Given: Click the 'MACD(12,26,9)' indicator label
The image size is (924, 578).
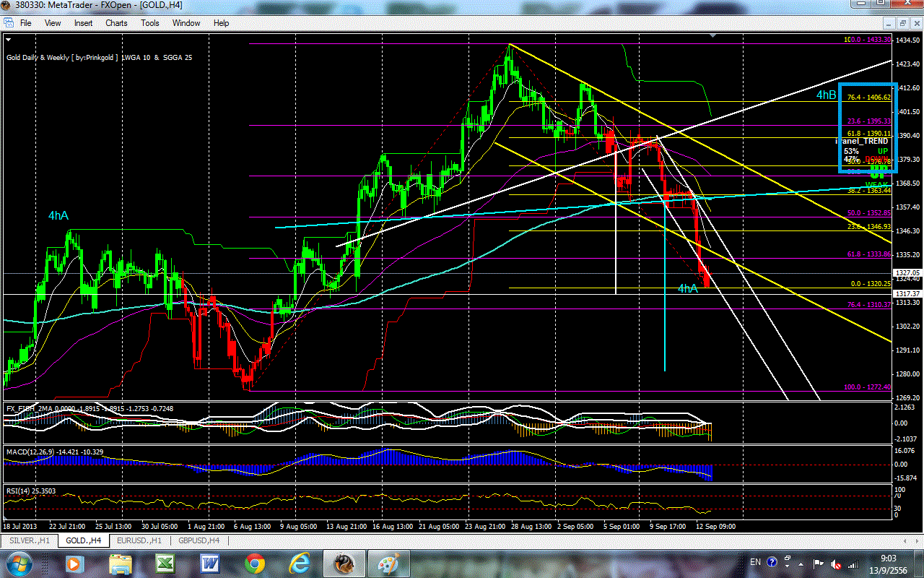Looking at the screenshot, I should pos(30,452).
